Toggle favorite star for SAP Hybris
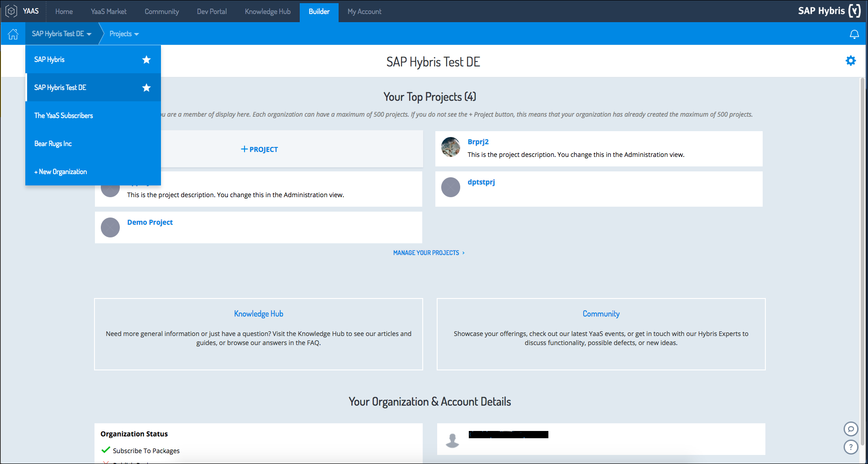868x464 pixels. click(146, 60)
